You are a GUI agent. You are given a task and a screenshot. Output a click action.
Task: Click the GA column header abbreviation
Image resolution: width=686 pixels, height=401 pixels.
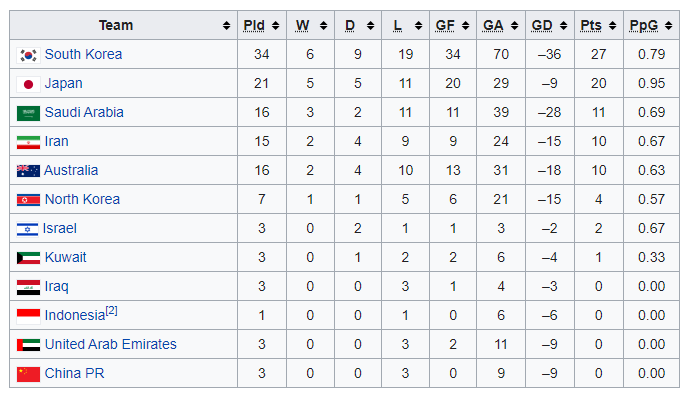coord(493,25)
